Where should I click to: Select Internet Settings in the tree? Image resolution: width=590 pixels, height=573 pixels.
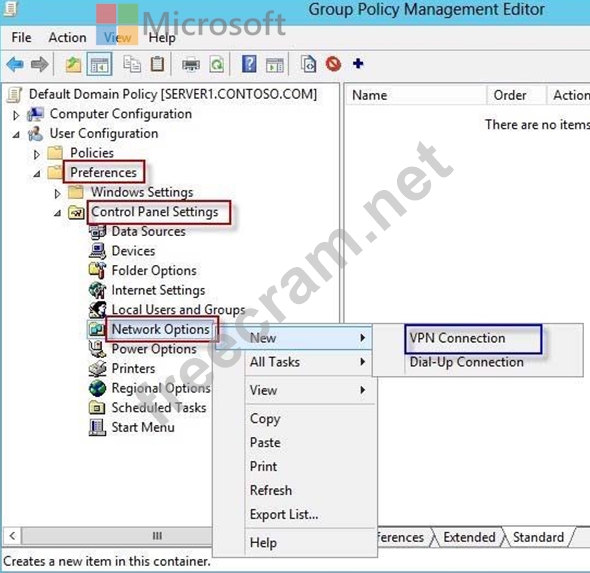tap(158, 290)
